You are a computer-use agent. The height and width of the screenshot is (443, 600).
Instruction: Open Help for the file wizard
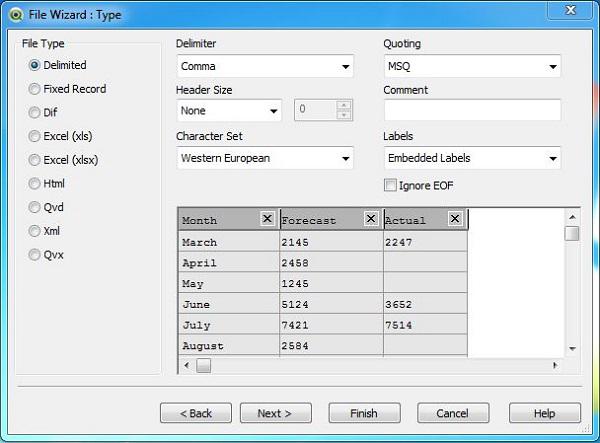(x=545, y=413)
